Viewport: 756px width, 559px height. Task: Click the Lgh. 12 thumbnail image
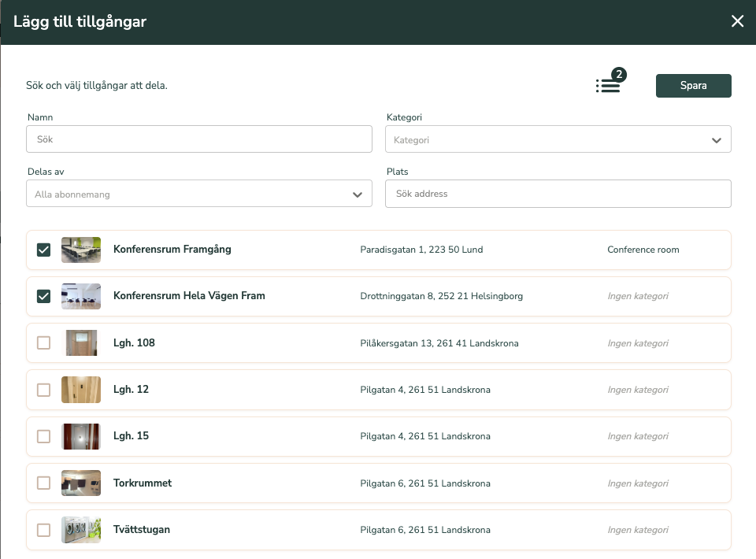81,390
